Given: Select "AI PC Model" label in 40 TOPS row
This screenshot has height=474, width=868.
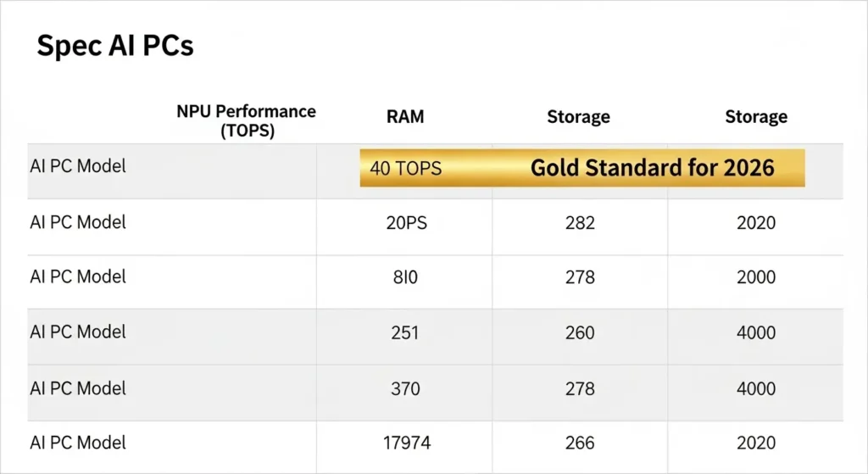Looking at the screenshot, I should 78,166.
